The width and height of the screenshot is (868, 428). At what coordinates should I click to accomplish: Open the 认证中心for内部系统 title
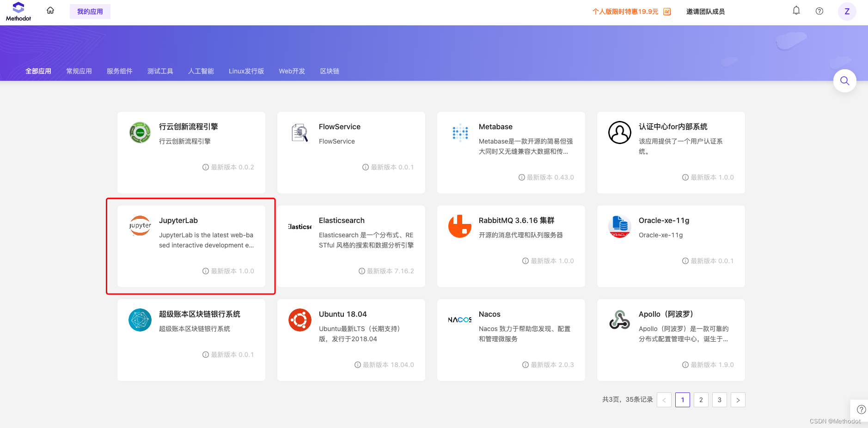tap(673, 127)
